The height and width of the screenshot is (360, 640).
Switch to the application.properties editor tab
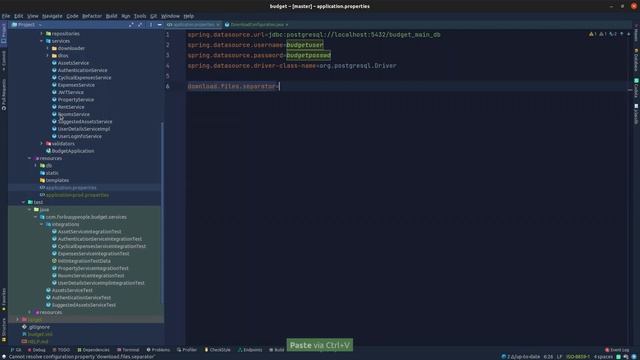point(193,25)
